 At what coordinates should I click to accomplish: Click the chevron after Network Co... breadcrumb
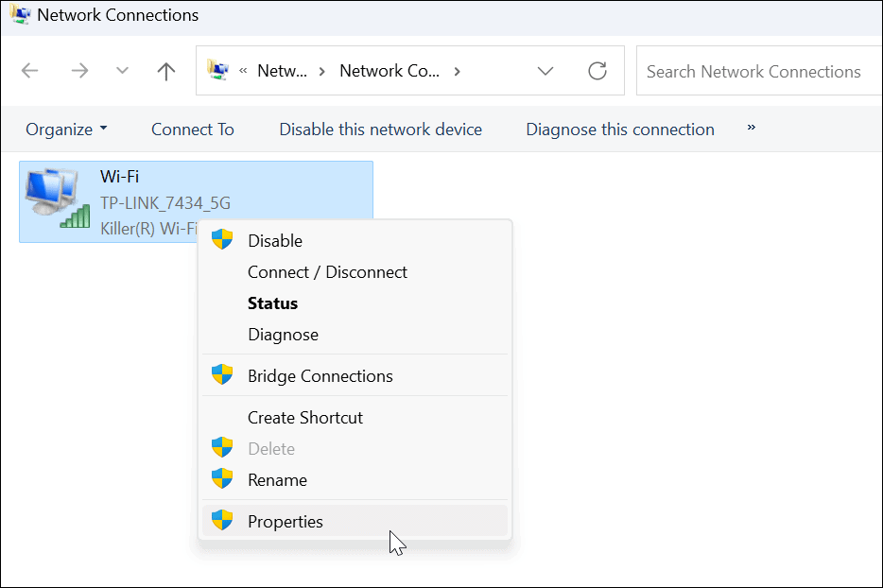(x=457, y=70)
